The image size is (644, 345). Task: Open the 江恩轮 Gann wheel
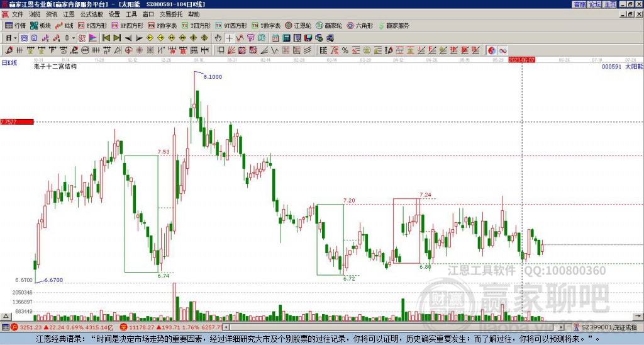(298, 25)
